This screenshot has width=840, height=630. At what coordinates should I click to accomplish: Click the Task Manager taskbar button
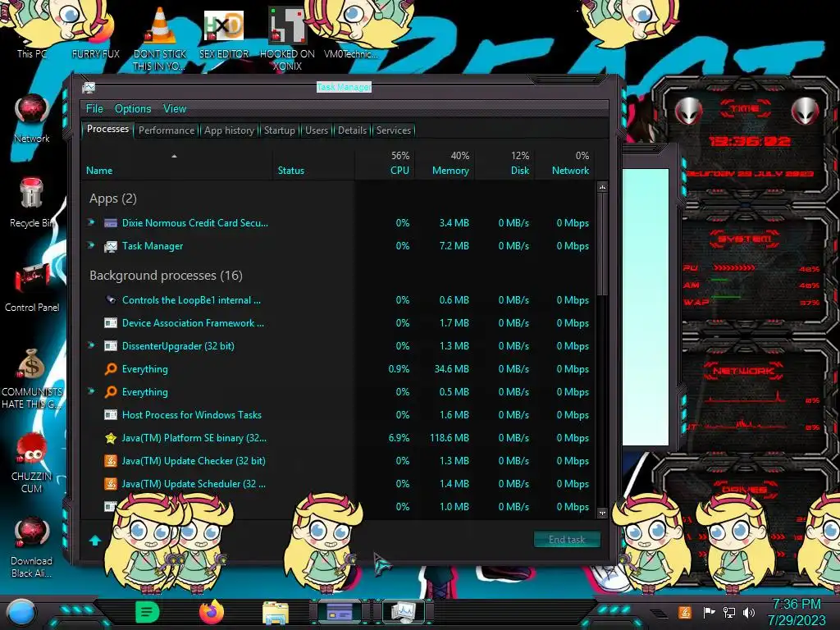click(404, 612)
